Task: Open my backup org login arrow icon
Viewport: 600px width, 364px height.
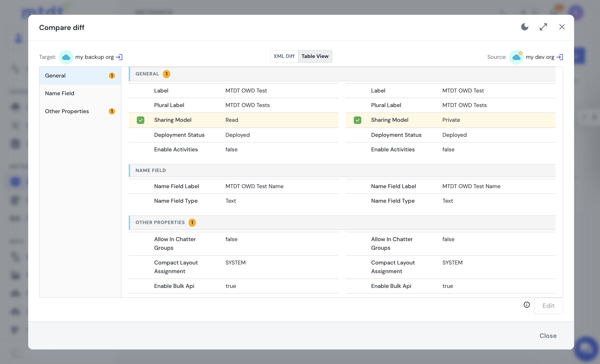Action: point(119,57)
